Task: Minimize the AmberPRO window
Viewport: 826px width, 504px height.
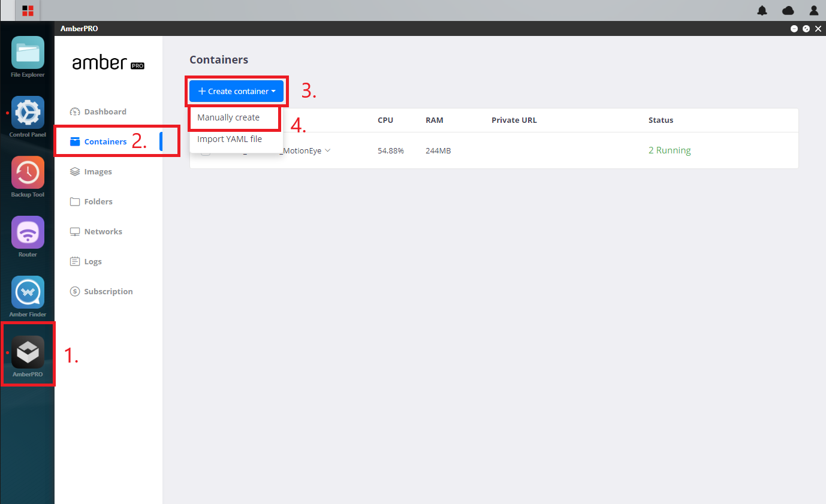Action: coord(794,29)
